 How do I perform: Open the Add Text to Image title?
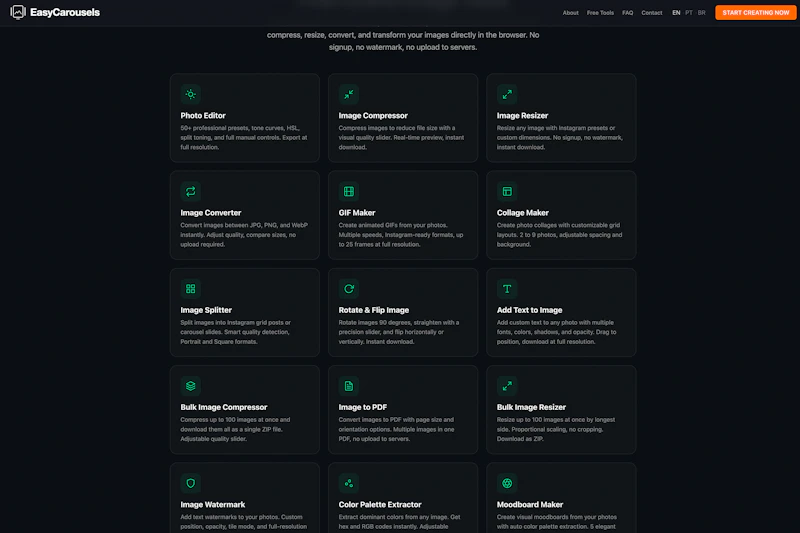point(529,310)
